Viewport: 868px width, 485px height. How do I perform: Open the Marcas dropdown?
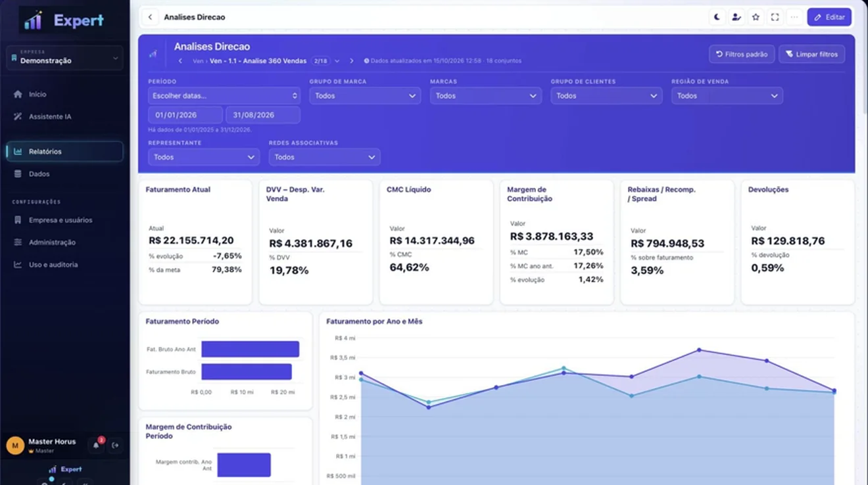pos(486,96)
